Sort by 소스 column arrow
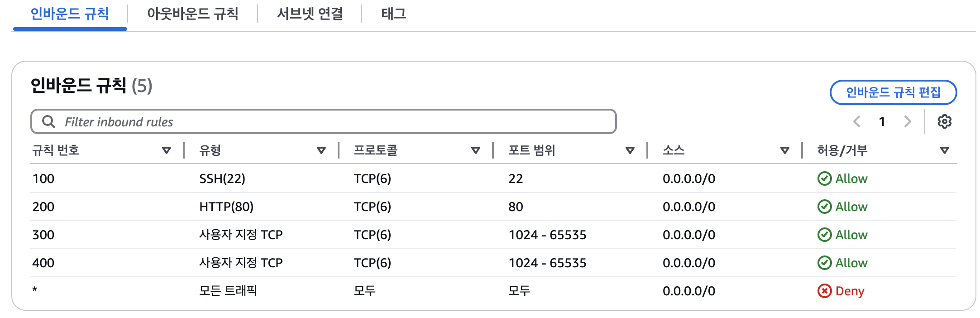Viewport: 980px width, 318px height. pyautogui.click(x=785, y=150)
